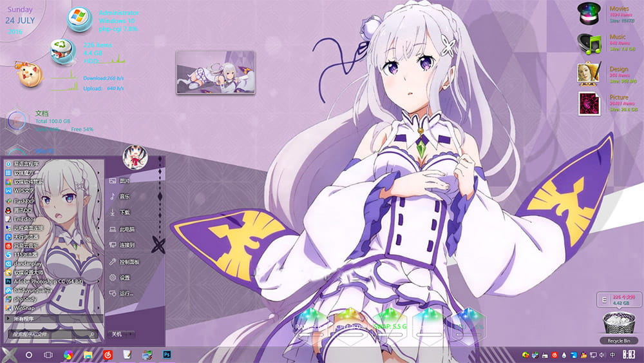Open the notepad editor taskbar icon
This screenshot has width=644, height=363.
click(127, 355)
